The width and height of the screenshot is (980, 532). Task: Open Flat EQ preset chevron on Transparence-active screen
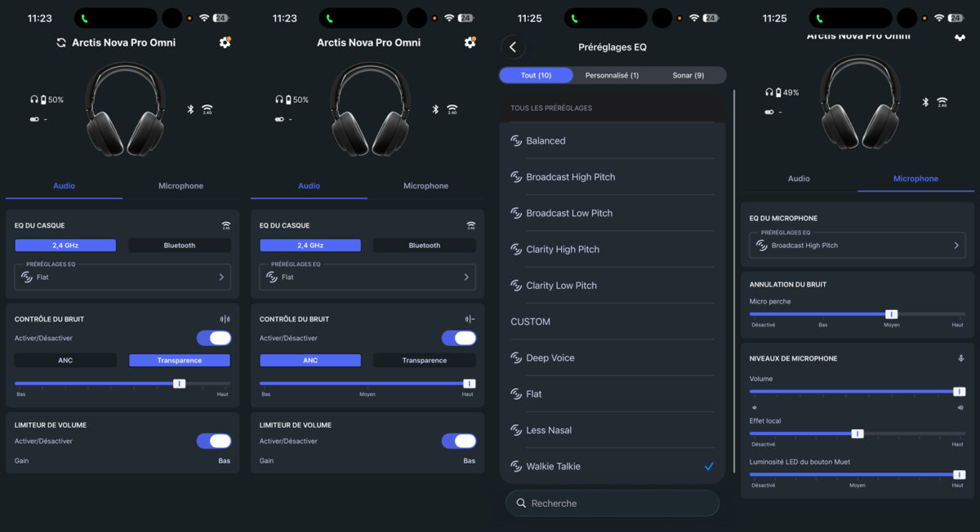pyautogui.click(x=221, y=277)
